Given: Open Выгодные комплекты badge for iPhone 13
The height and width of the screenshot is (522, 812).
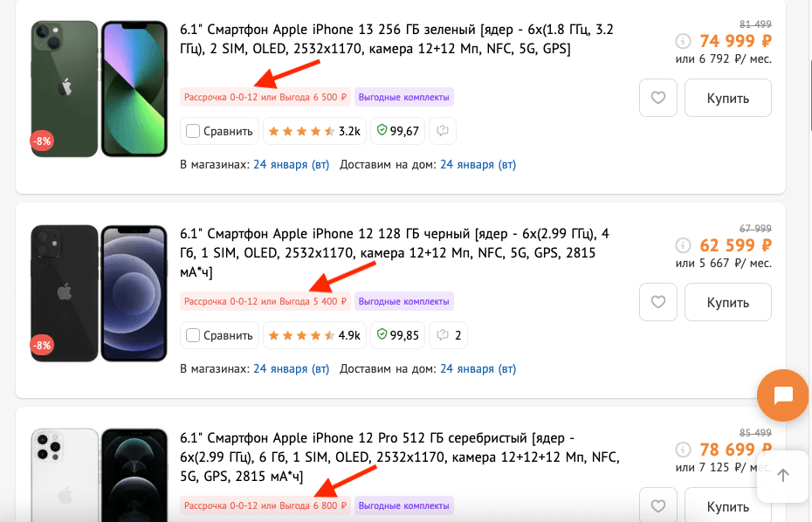Looking at the screenshot, I should pyautogui.click(x=404, y=97).
